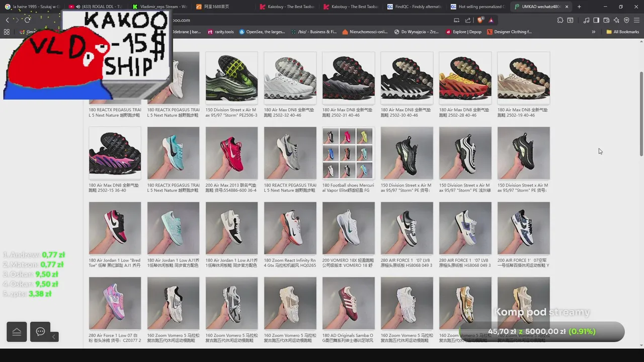Go back using the browser back arrow

click(x=7, y=20)
